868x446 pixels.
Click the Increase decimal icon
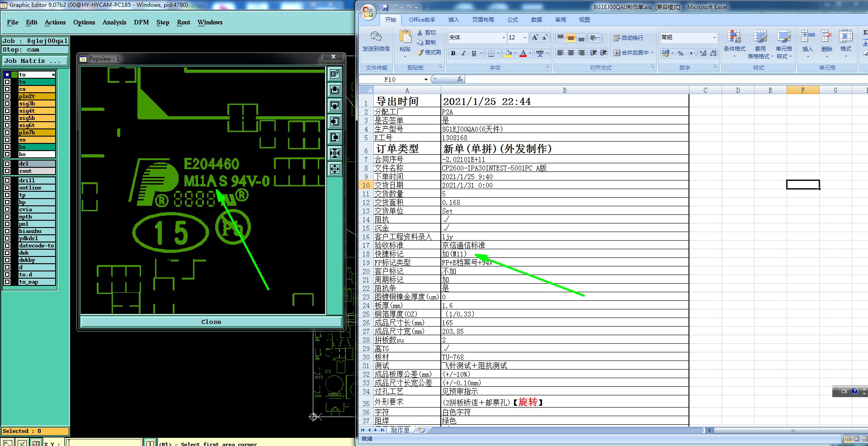(x=703, y=53)
